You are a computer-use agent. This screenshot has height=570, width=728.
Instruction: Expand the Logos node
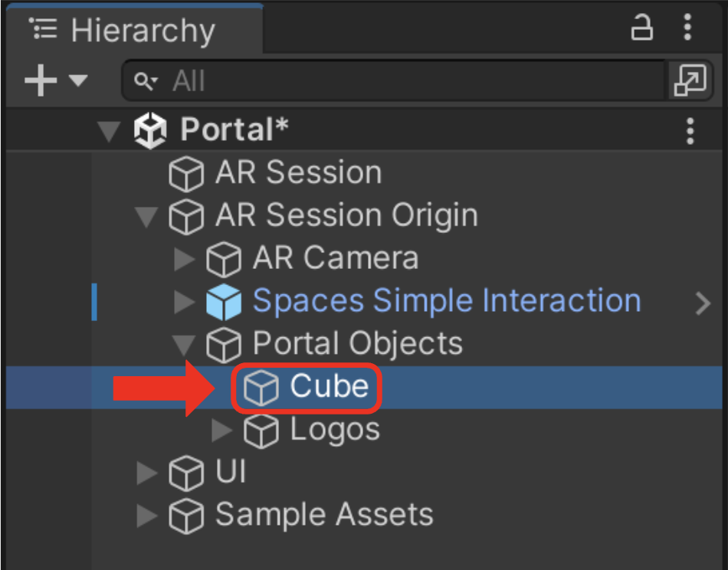(x=221, y=431)
